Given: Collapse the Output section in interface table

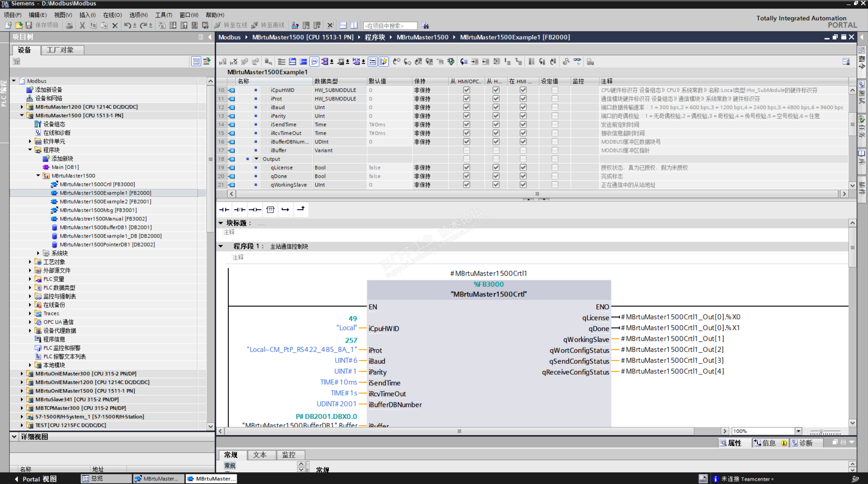Looking at the screenshot, I should (257, 159).
